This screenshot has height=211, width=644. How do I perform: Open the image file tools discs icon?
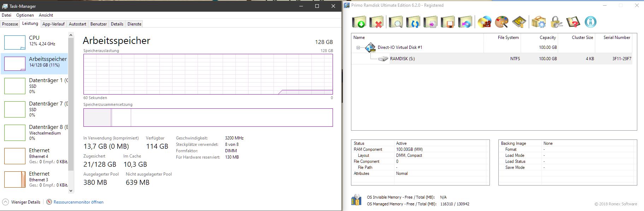485,22
